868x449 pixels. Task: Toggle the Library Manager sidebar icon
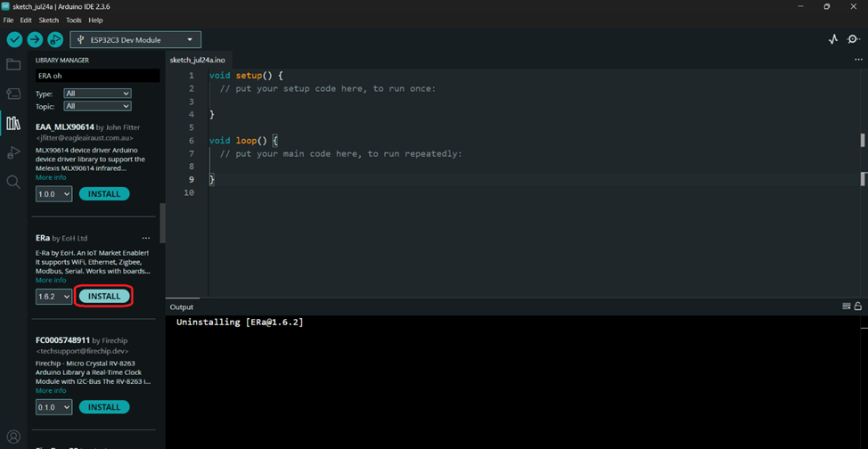[x=13, y=122]
